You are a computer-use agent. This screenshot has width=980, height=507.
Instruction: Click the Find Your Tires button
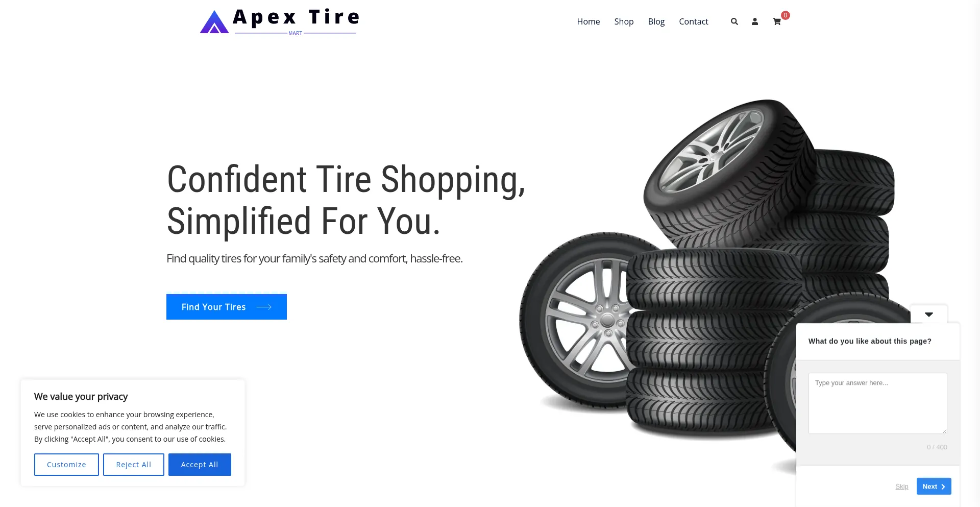point(227,307)
